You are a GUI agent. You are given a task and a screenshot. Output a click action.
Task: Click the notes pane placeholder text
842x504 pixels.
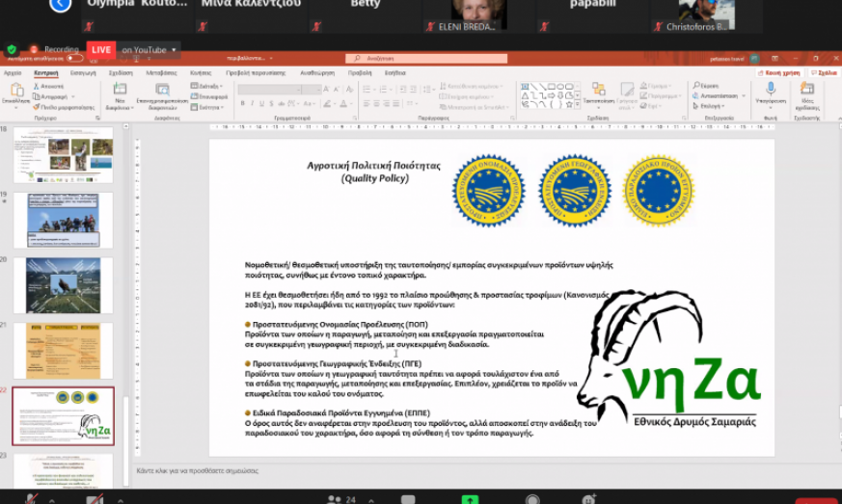[x=197, y=470]
